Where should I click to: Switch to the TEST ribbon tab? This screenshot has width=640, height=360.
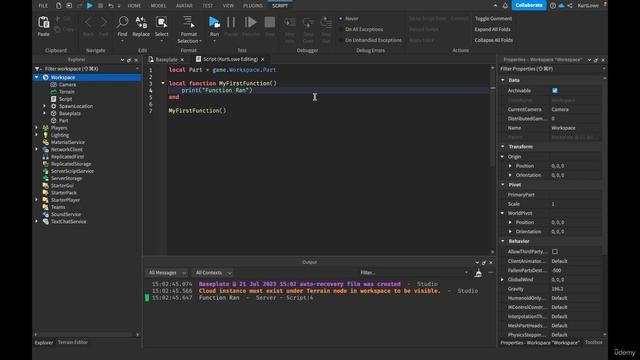coord(207,6)
